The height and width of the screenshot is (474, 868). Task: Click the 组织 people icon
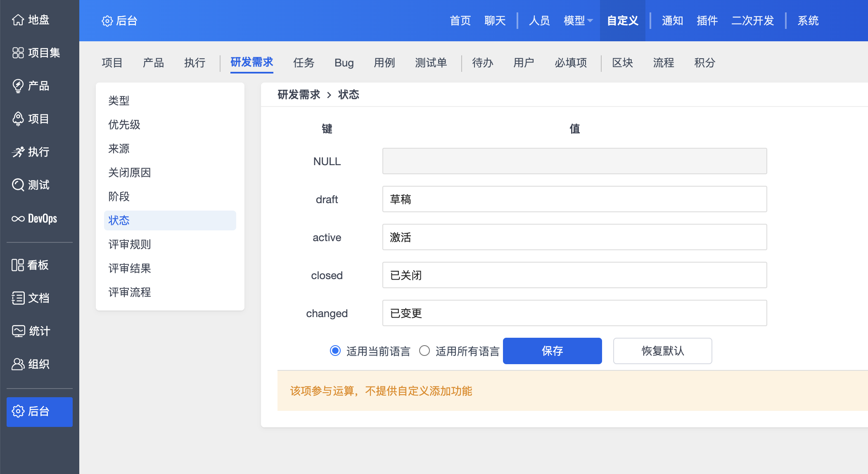pyautogui.click(x=18, y=364)
